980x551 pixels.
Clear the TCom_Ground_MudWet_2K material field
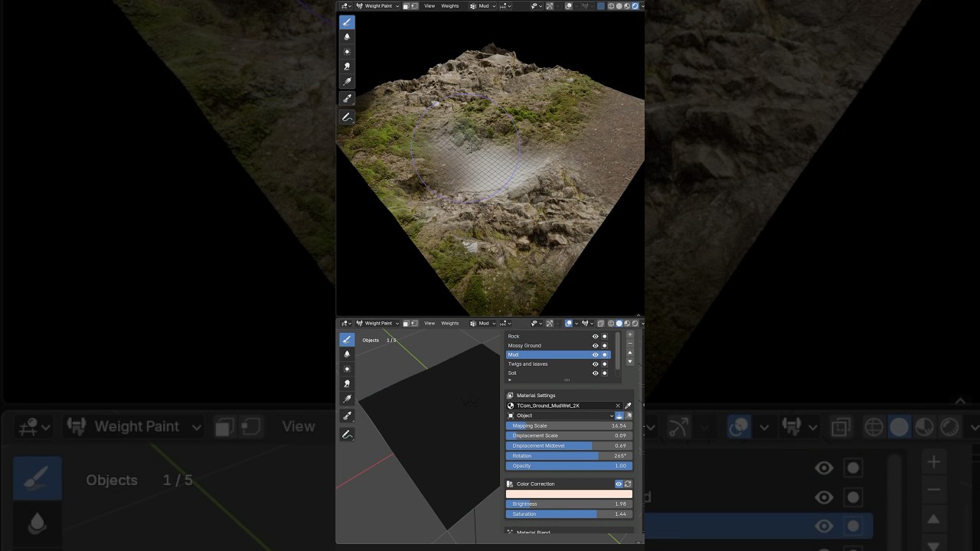(618, 406)
